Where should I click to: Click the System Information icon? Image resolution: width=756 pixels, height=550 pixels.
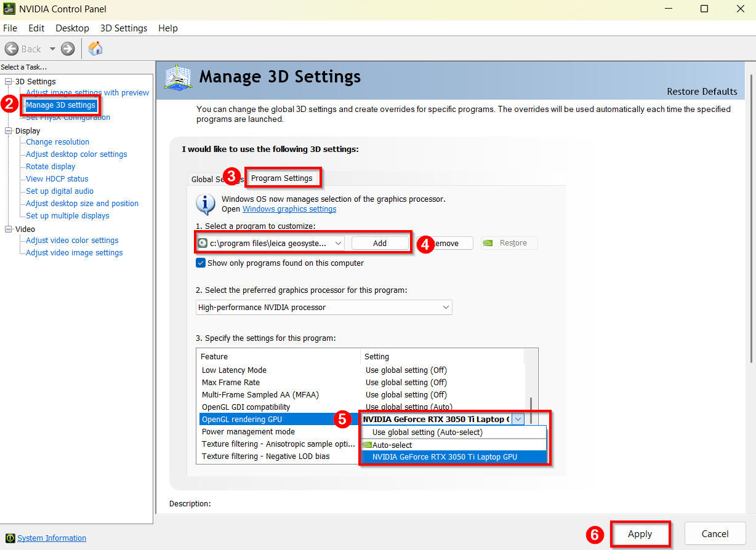[10, 538]
